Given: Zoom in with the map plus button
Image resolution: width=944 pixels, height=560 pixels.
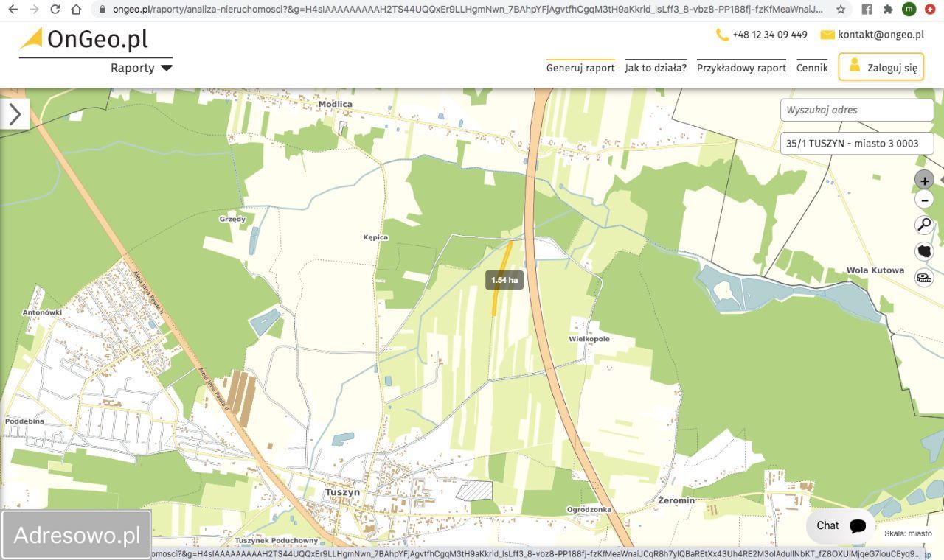Looking at the screenshot, I should [x=924, y=180].
